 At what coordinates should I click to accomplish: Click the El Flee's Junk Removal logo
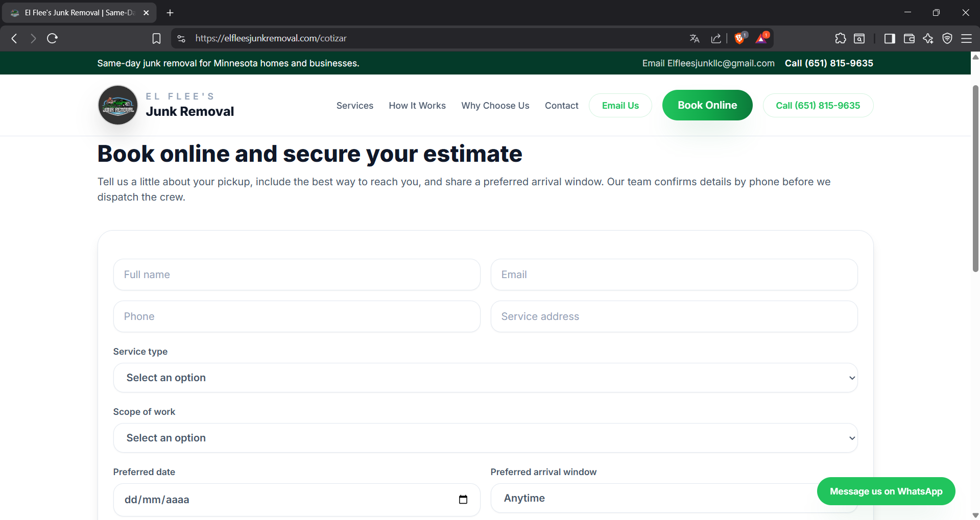click(118, 105)
